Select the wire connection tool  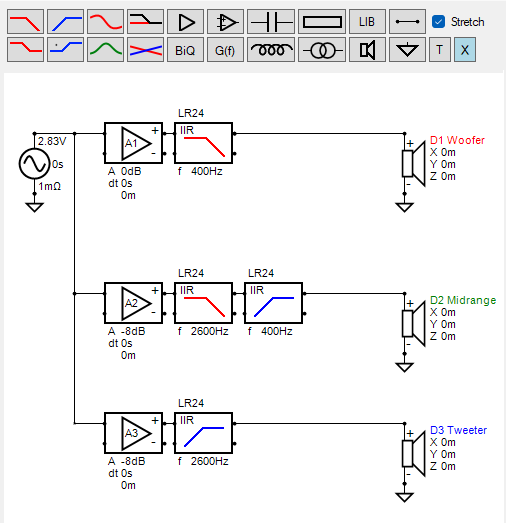pos(407,22)
